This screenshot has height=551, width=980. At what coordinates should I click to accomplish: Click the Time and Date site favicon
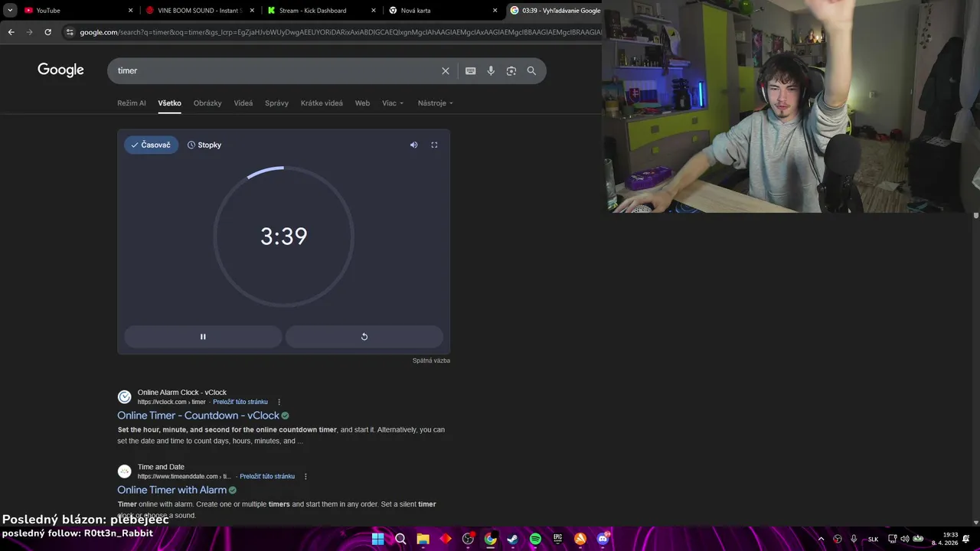[124, 471]
